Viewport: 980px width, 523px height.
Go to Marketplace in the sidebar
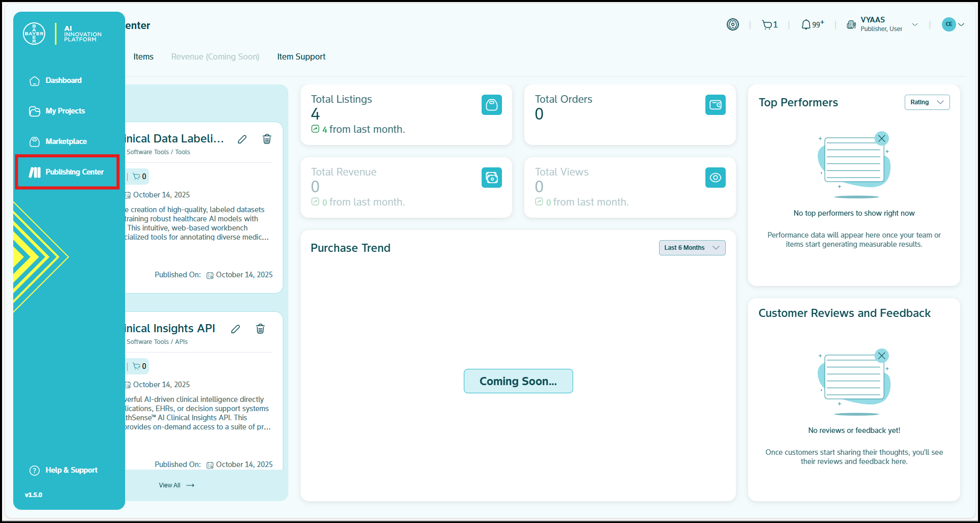tap(66, 141)
